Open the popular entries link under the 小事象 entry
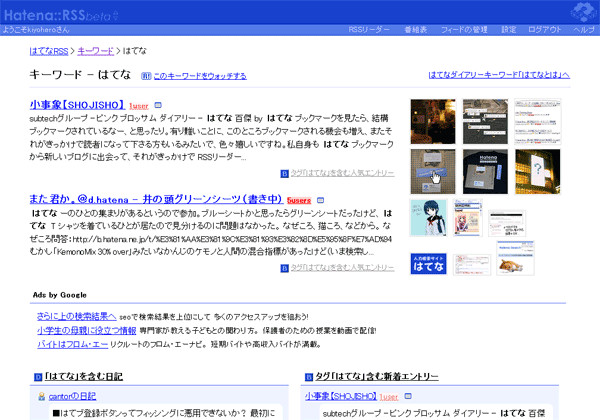This screenshot has width=600, height=420. tap(342, 173)
